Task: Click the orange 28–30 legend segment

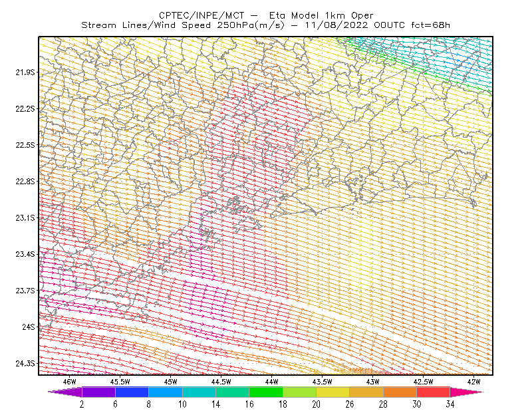Action: (x=400, y=392)
